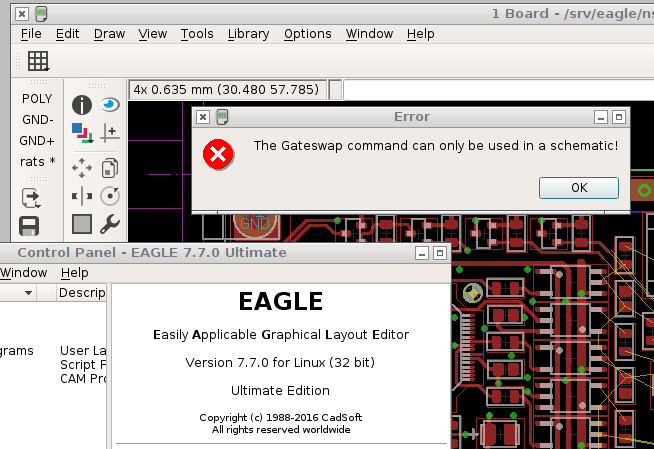654x449 pixels.
Task: Click the 'Script F' tree row
Action: pyautogui.click(x=83, y=365)
